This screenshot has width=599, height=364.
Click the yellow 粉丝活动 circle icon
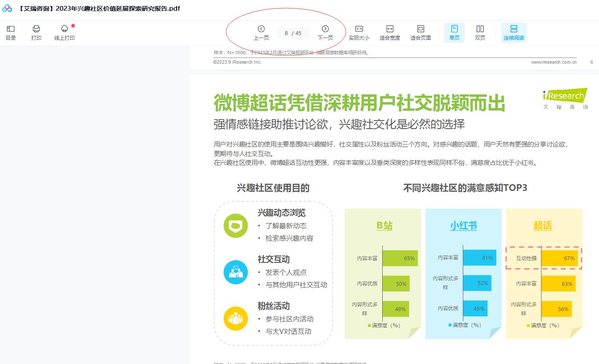236,319
